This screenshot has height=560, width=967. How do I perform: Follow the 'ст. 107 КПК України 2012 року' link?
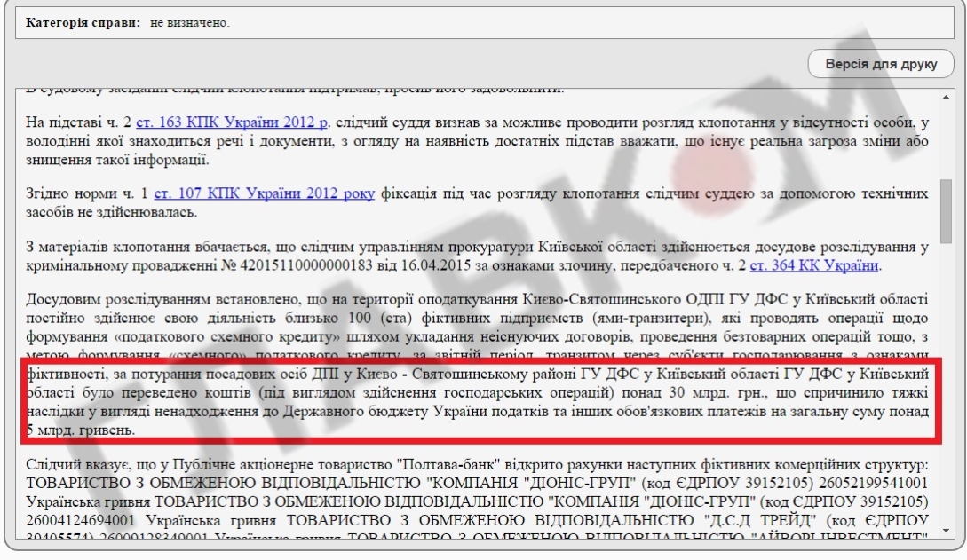coord(264,193)
